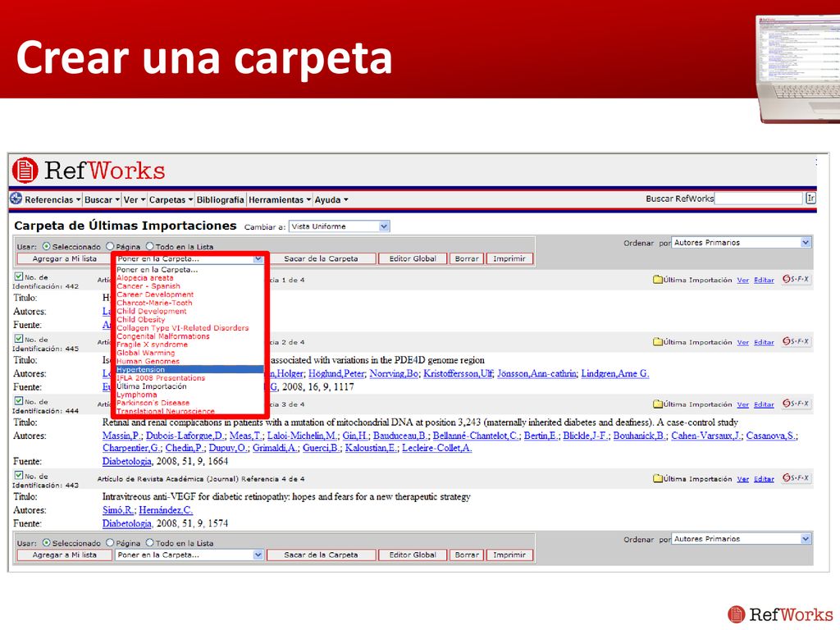Click the SFX icon for reference 442
This screenshot has width=840, height=630.
(x=796, y=279)
